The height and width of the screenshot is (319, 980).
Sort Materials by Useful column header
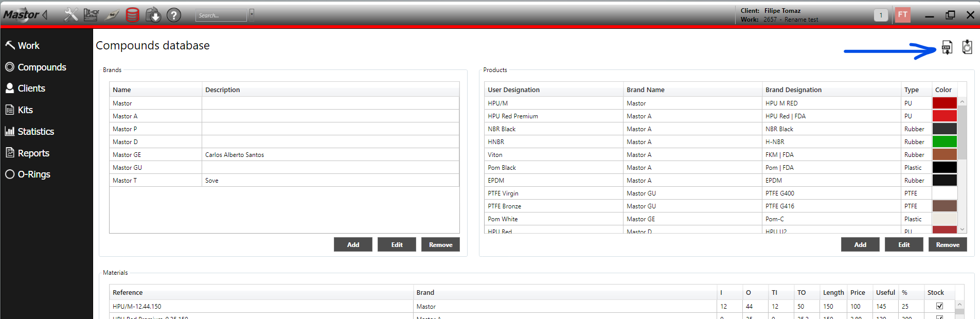pyautogui.click(x=885, y=292)
